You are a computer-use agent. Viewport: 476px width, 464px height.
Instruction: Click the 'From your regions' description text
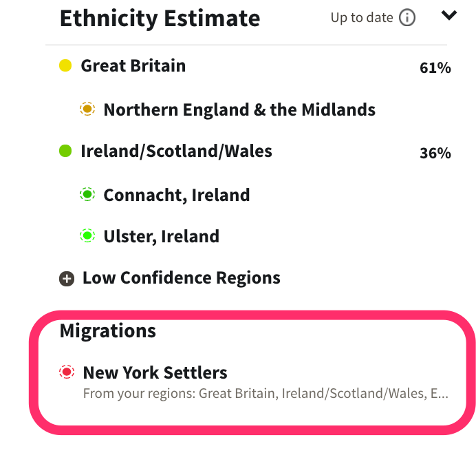tap(266, 394)
